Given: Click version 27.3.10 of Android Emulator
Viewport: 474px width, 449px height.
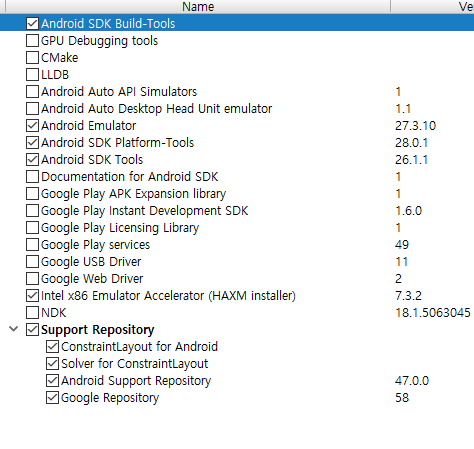Looking at the screenshot, I should [x=415, y=126].
